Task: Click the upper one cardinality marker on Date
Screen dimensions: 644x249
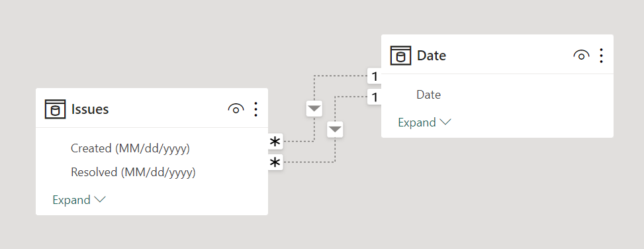Action: 374,76
